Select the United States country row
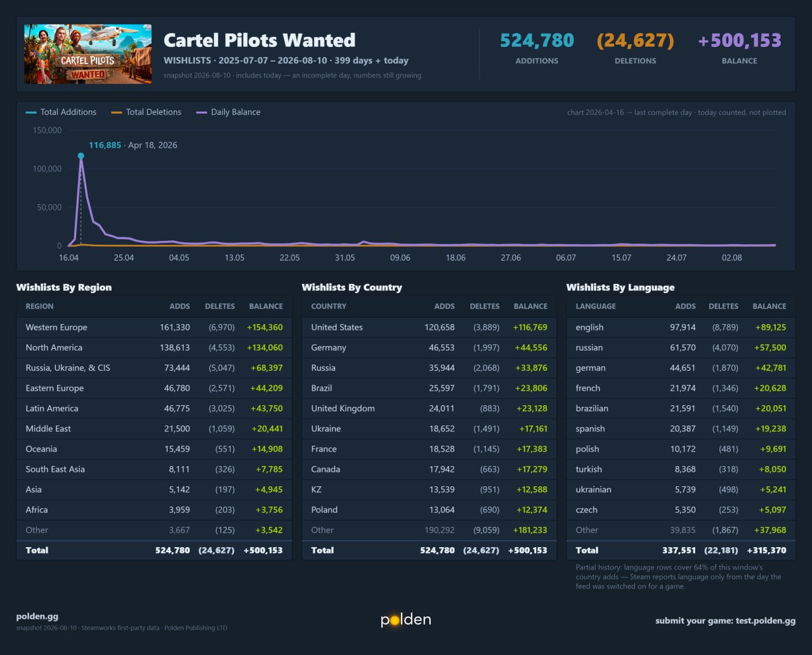This screenshot has width=812, height=655. [x=429, y=327]
